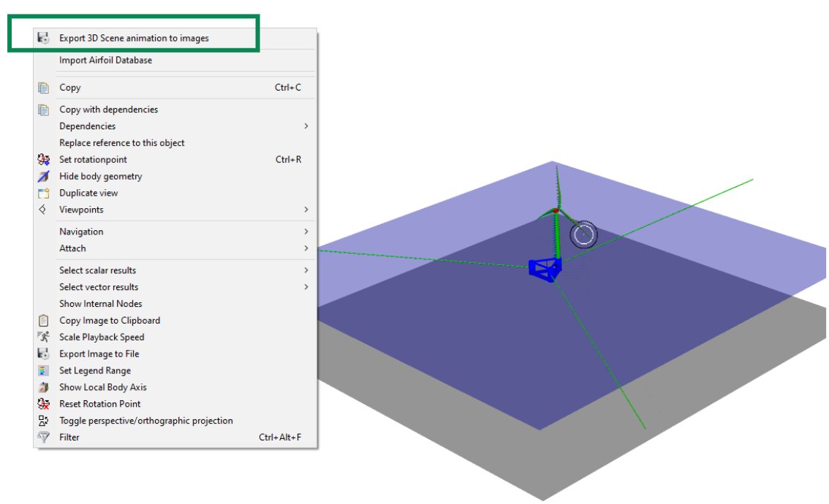Click the Set Legend Range icon

pyautogui.click(x=43, y=370)
